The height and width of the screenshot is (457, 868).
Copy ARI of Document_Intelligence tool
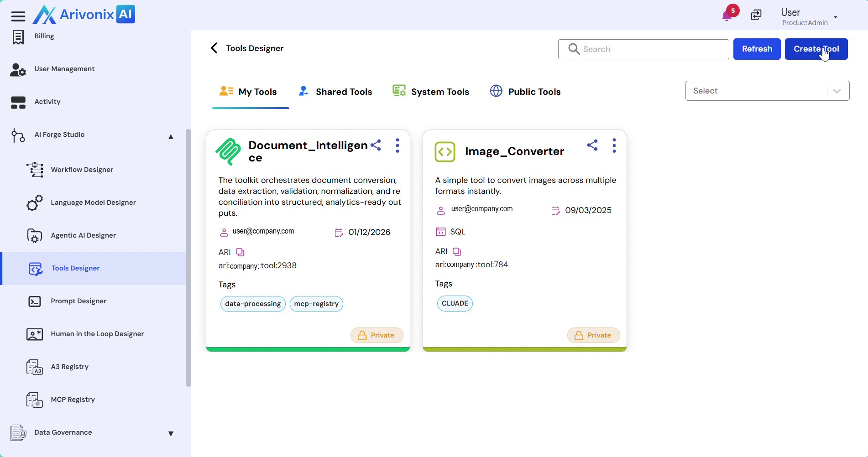click(240, 252)
